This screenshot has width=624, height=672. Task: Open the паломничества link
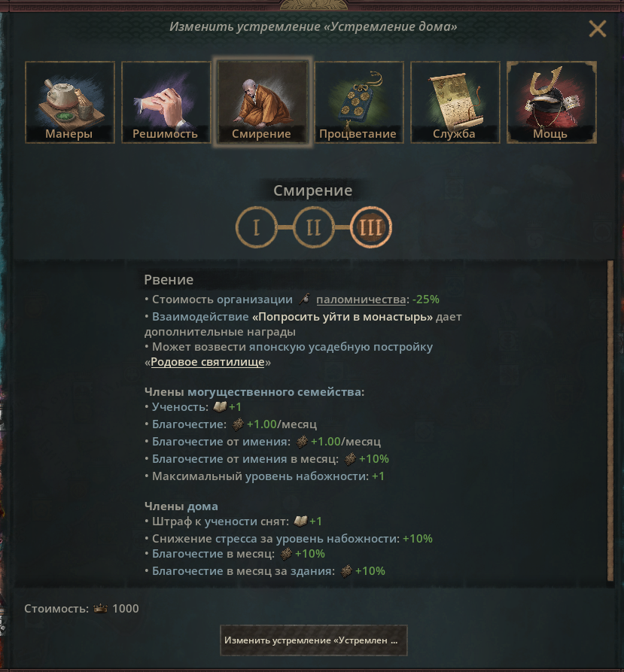(x=361, y=300)
